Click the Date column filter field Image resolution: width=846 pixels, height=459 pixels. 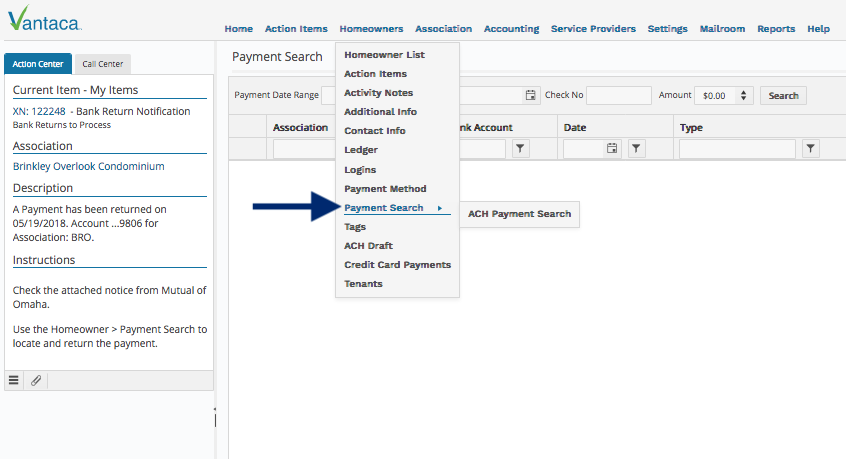[584, 148]
